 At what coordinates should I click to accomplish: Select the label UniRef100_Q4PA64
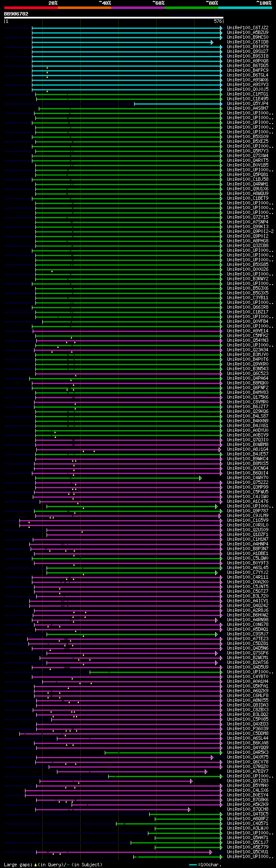point(248,378)
